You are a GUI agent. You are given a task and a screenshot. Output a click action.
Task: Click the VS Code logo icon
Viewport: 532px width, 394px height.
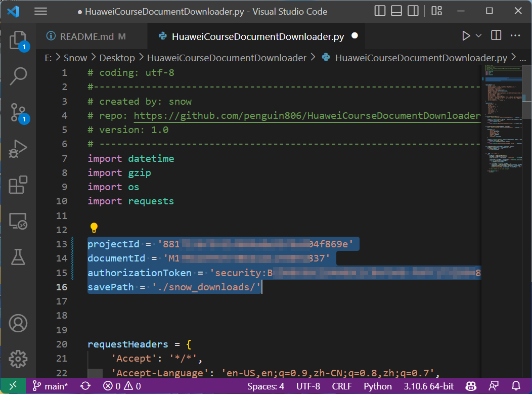13,11
